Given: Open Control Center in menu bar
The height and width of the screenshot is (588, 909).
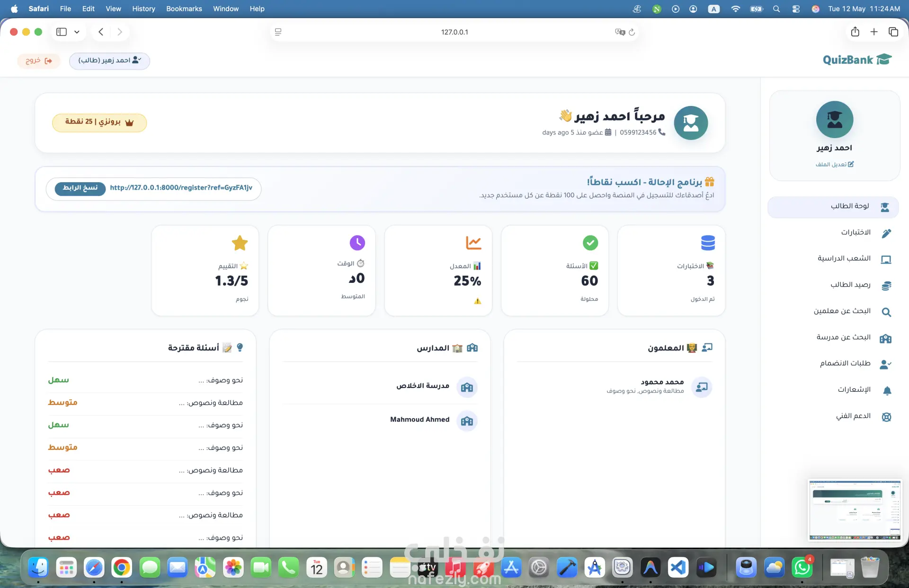Looking at the screenshot, I should pyautogui.click(x=796, y=9).
